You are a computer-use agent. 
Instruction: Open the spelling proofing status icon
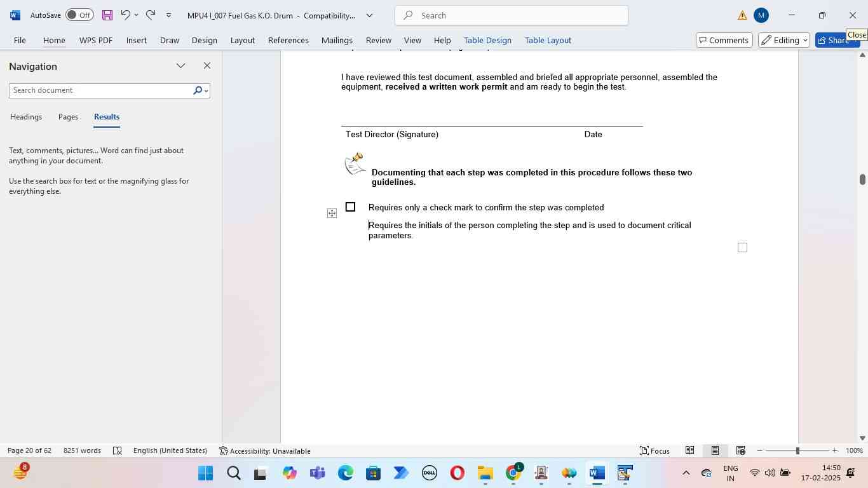[118, 451]
